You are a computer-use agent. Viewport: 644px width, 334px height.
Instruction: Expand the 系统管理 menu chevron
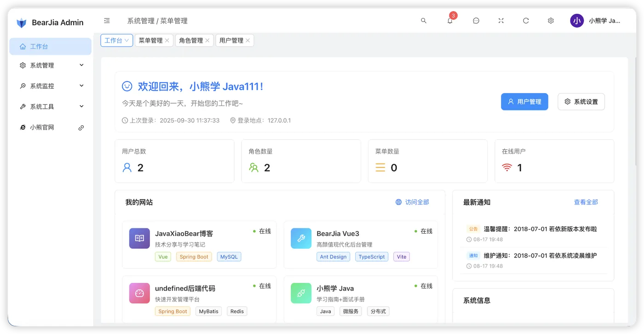coord(82,65)
